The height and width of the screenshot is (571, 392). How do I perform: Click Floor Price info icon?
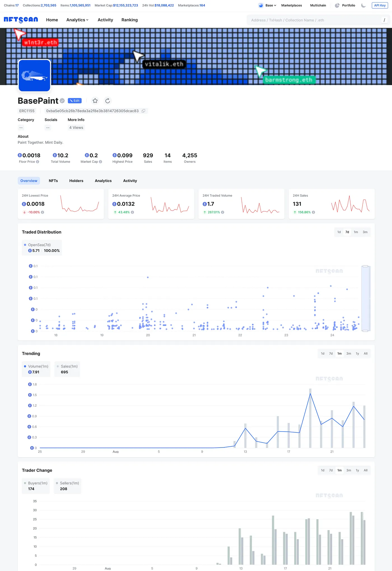(x=38, y=162)
